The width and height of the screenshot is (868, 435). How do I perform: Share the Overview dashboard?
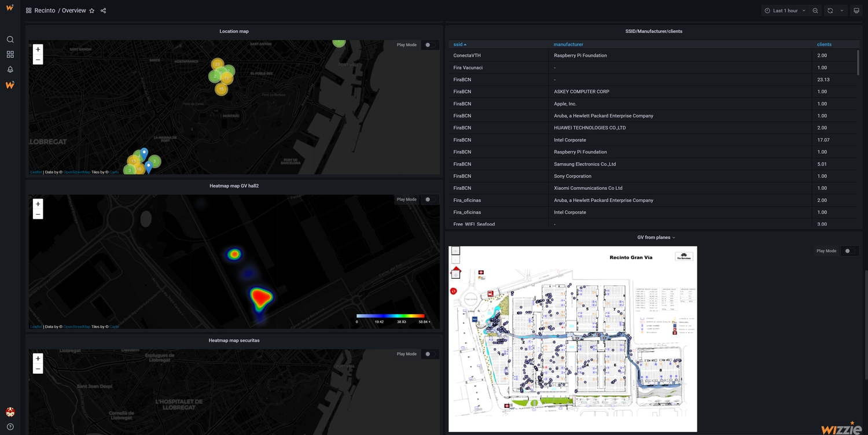coord(103,10)
